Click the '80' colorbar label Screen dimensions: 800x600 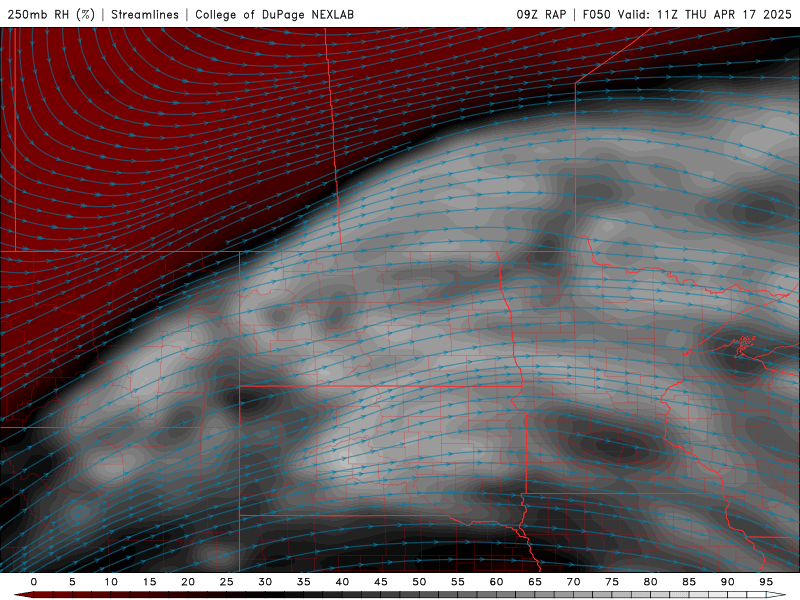[651, 582]
